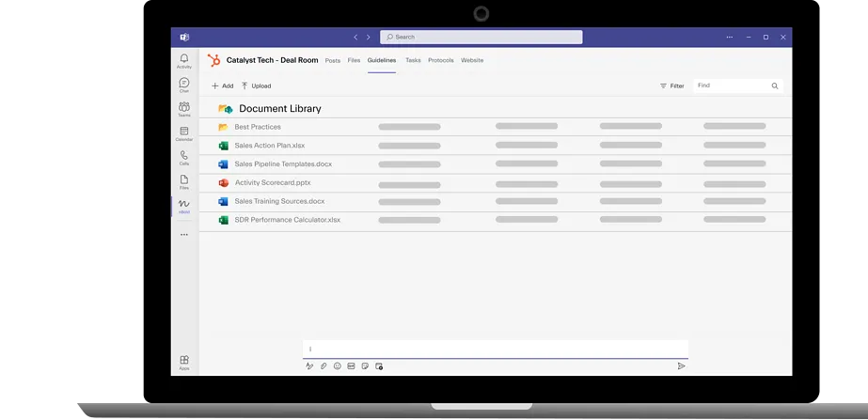The width and height of the screenshot is (868, 420).
Task: Navigate back with the left arrow
Action: pos(355,37)
